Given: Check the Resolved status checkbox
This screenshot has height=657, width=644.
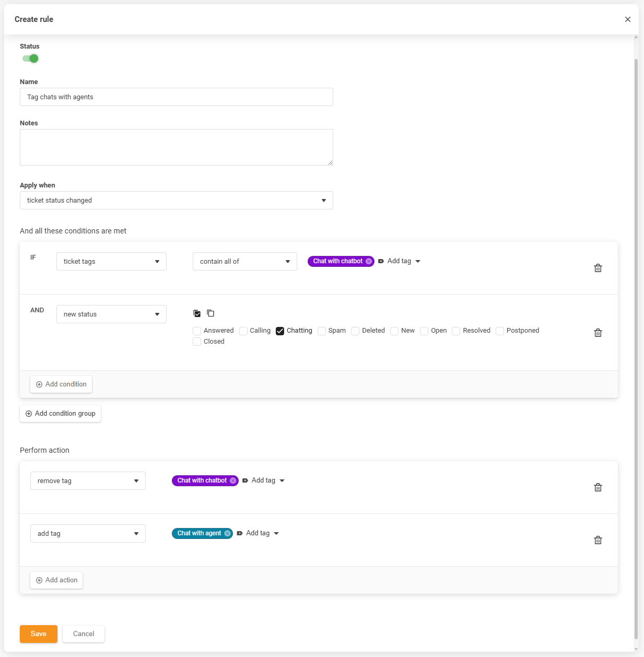Looking at the screenshot, I should coord(456,331).
